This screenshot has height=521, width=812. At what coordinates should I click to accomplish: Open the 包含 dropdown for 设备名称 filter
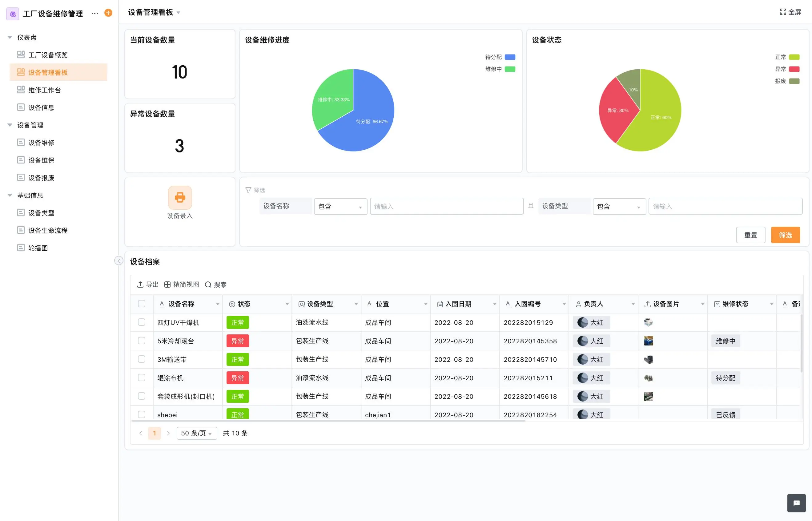tap(340, 206)
